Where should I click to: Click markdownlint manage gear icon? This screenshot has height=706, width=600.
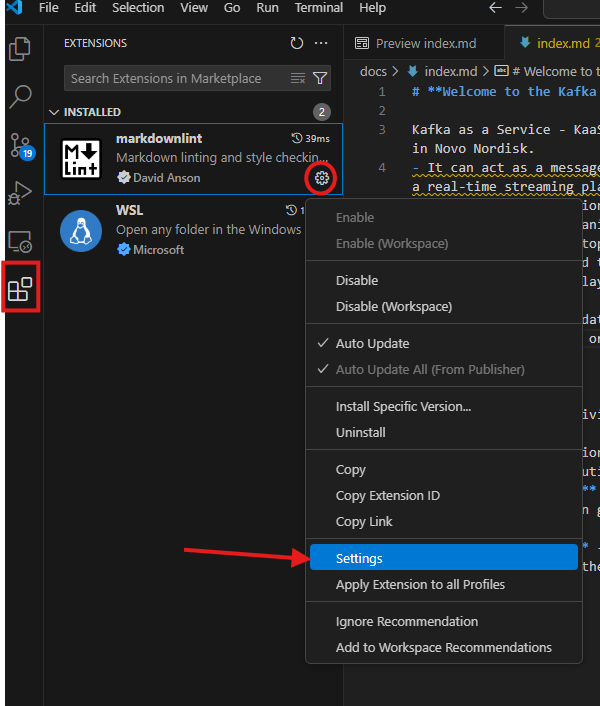pos(321,178)
